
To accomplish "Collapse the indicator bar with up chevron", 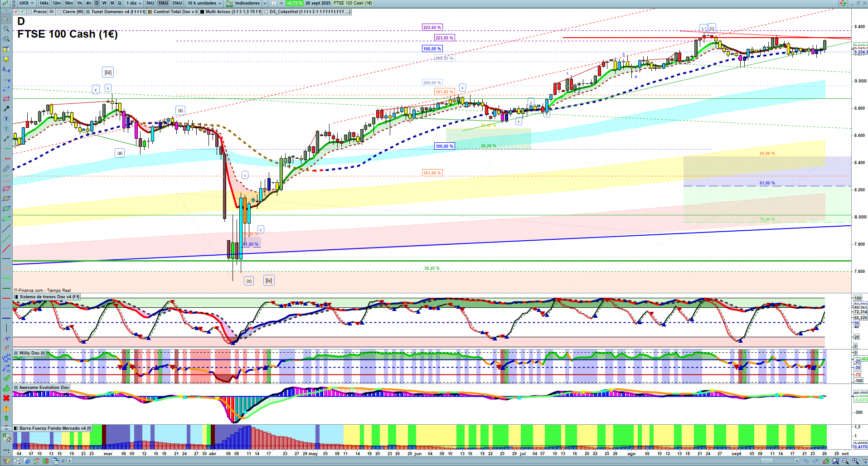I will click(x=6, y=12).
